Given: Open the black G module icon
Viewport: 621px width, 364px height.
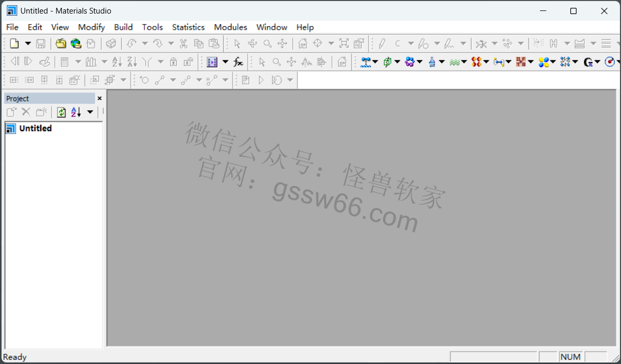Looking at the screenshot, I should (588, 62).
